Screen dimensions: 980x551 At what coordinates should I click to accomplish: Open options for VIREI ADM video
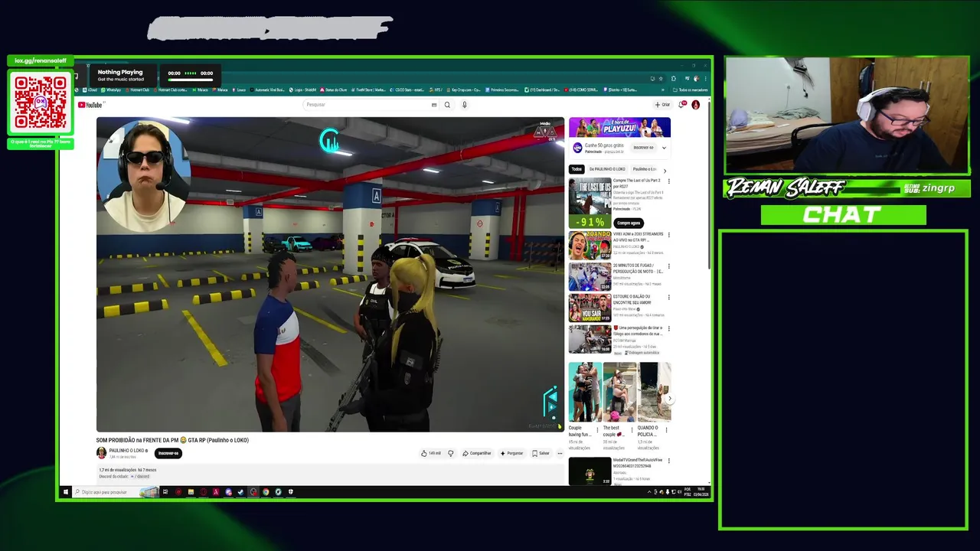[668, 235]
